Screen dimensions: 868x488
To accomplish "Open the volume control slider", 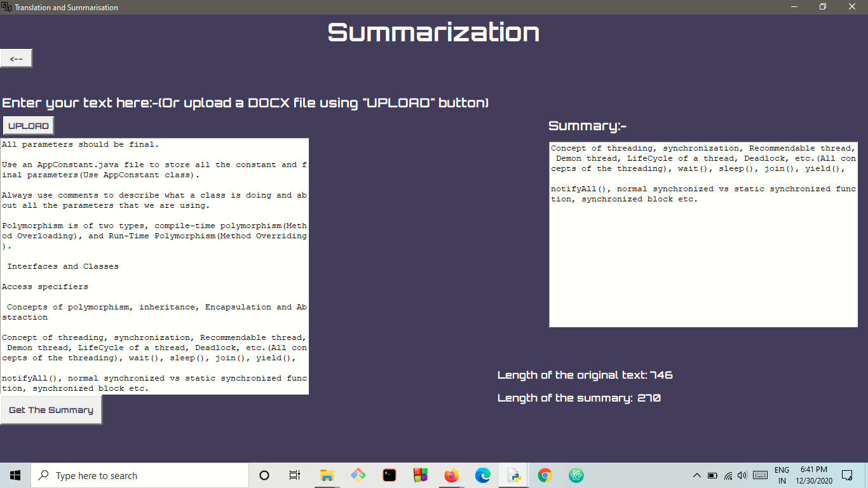I will coord(742,475).
